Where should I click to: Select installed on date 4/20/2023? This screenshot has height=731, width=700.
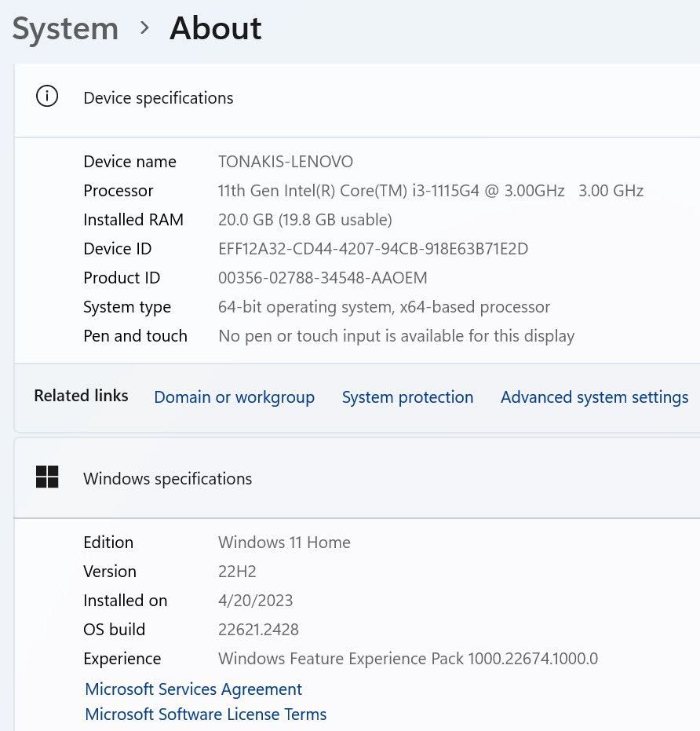[255, 601]
